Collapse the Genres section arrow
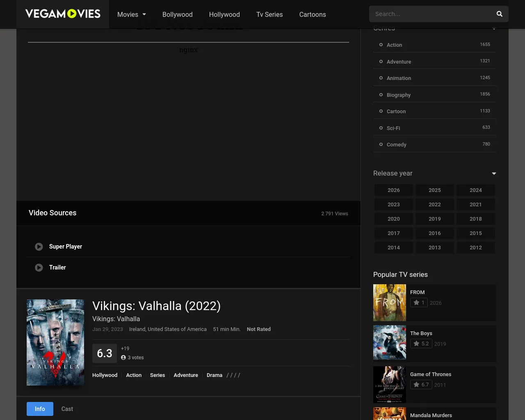Viewport: 525px width, 420px height. (494, 28)
